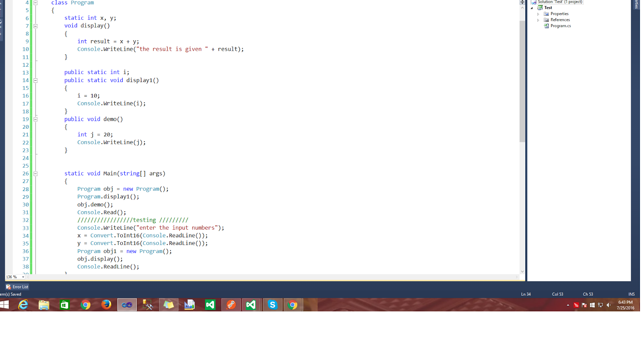The image size is (644, 362).
Task: Click the Properties folder icon in Solution Explorer
Action: pos(545,13)
